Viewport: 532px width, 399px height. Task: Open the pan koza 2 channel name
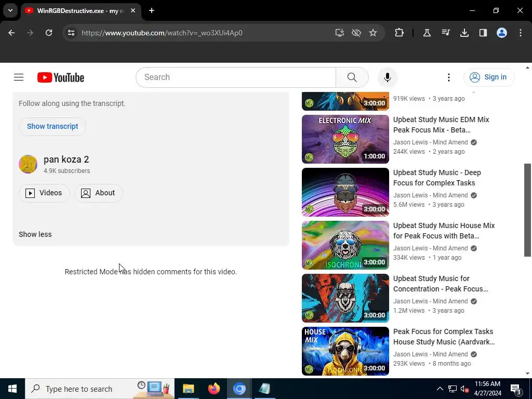tap(66, 159)
